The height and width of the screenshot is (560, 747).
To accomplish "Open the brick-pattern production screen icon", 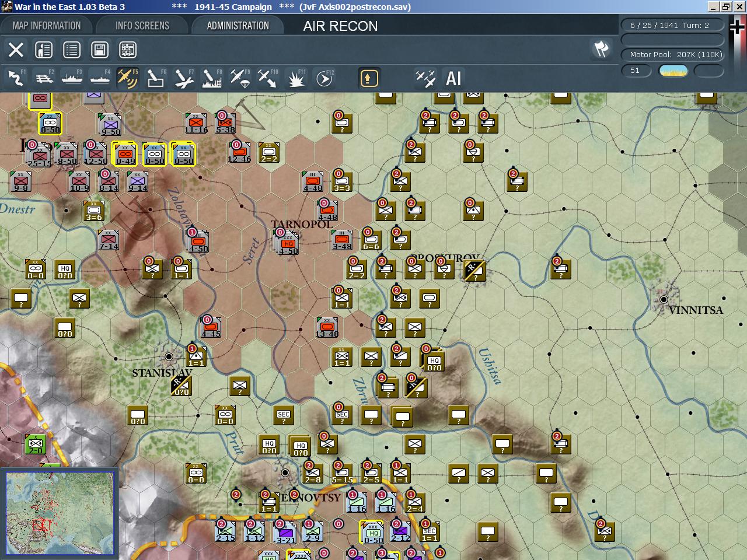I will pos(128,50).
